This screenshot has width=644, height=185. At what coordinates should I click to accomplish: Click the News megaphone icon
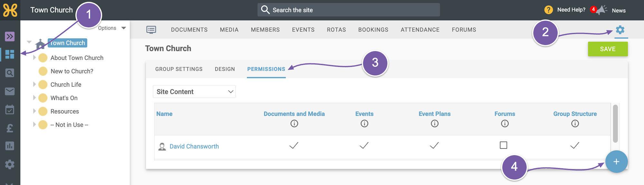tap(601, 10)
